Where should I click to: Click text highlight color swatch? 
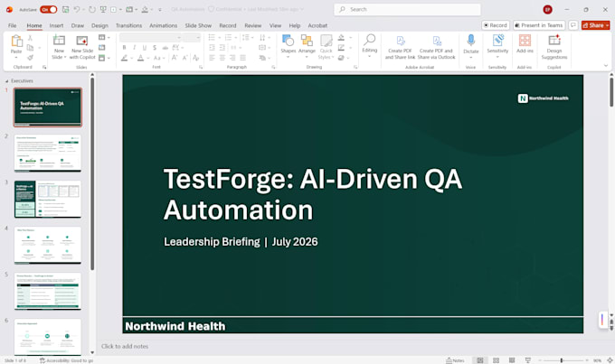pos(124,58)
